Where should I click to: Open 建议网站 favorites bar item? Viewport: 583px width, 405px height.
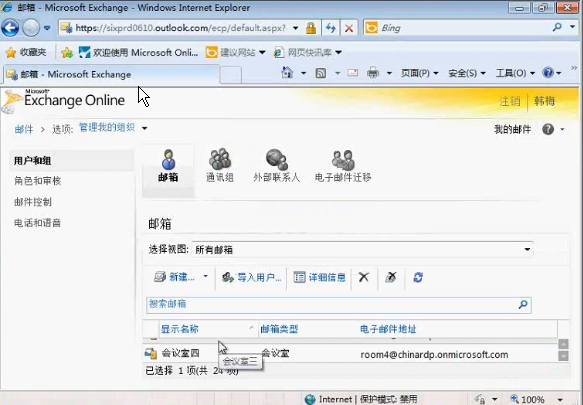coord(236,52)
